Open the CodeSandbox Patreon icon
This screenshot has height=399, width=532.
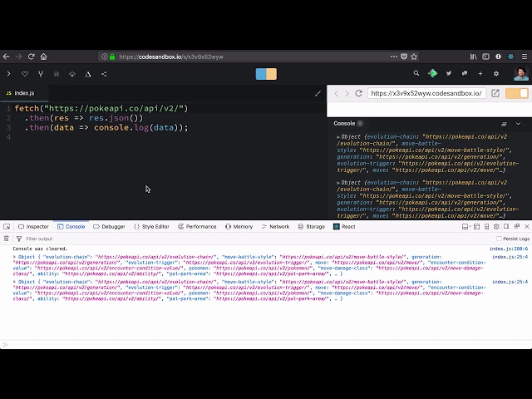[432, 73]
